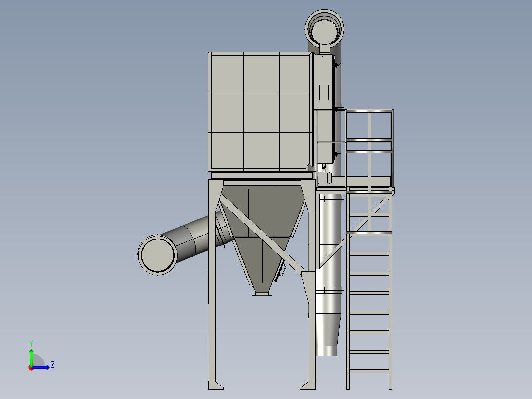Select the circular exhaust outlet at top

click(325, 29)
